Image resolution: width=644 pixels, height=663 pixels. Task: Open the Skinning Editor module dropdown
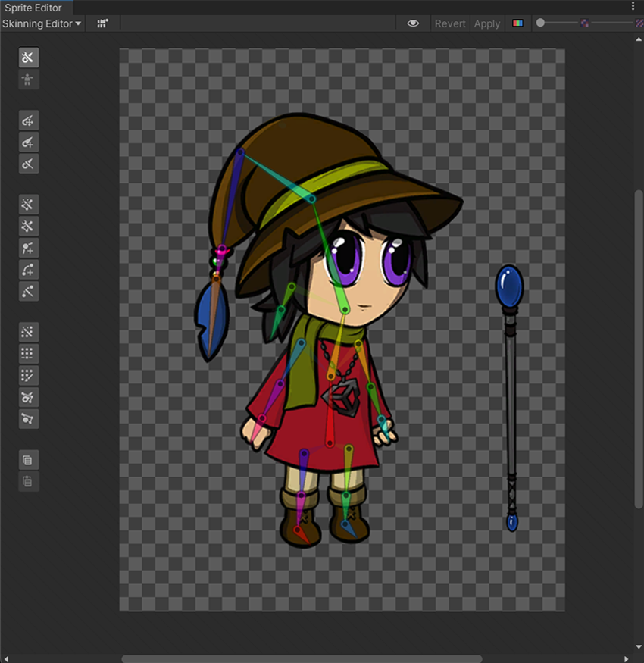[42, 23]
